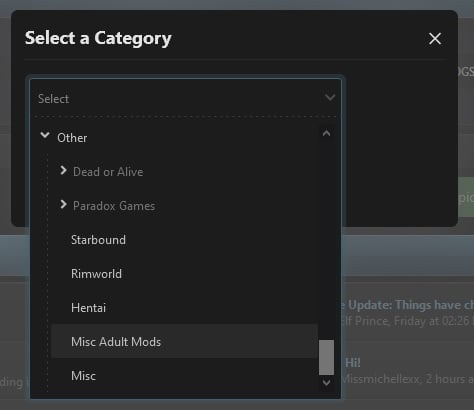
Task: Select Dead or Alive category text
Action: 108,172
